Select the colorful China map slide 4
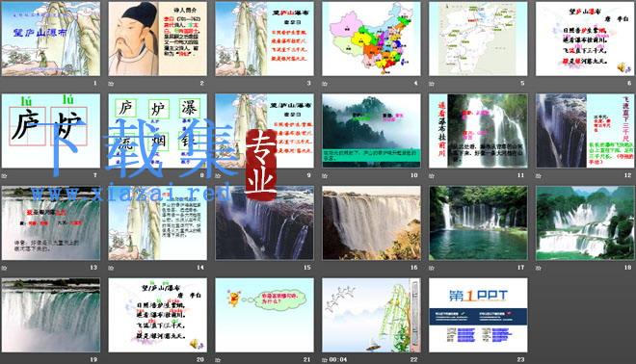Viewport: 636px width, 364px height. coord(371,39)
